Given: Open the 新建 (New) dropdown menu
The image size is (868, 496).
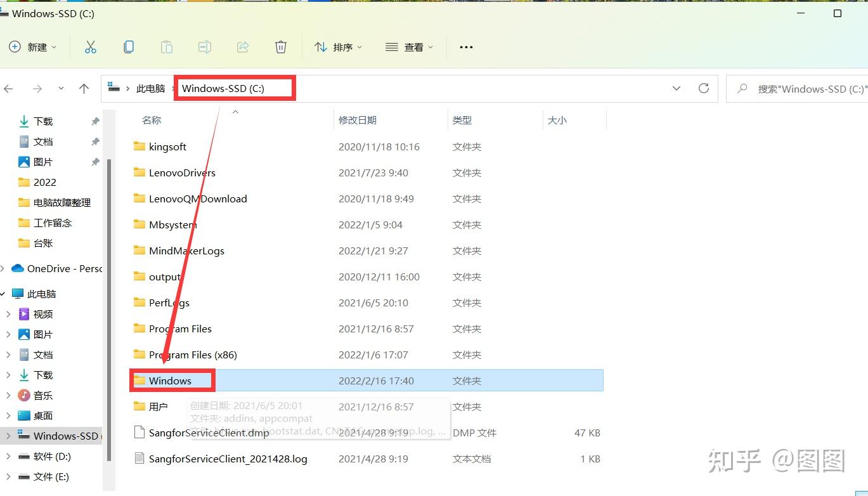Looking at the screenshot, I should [33, 46].
